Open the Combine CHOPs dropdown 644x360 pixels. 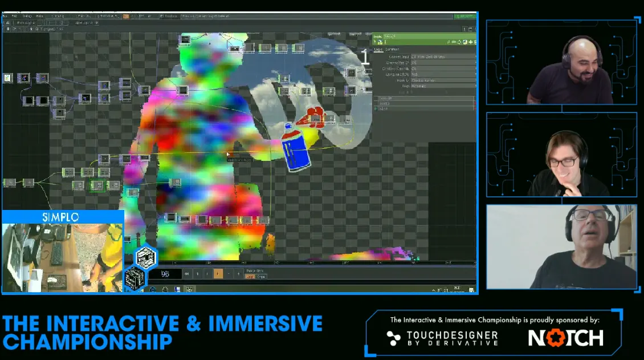click(443, 74)
